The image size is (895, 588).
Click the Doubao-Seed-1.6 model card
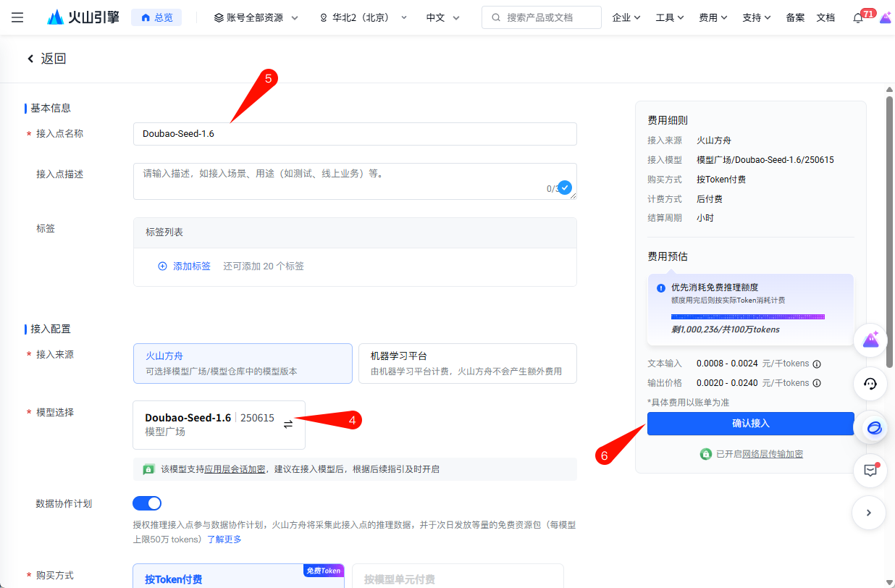(219, 425)
